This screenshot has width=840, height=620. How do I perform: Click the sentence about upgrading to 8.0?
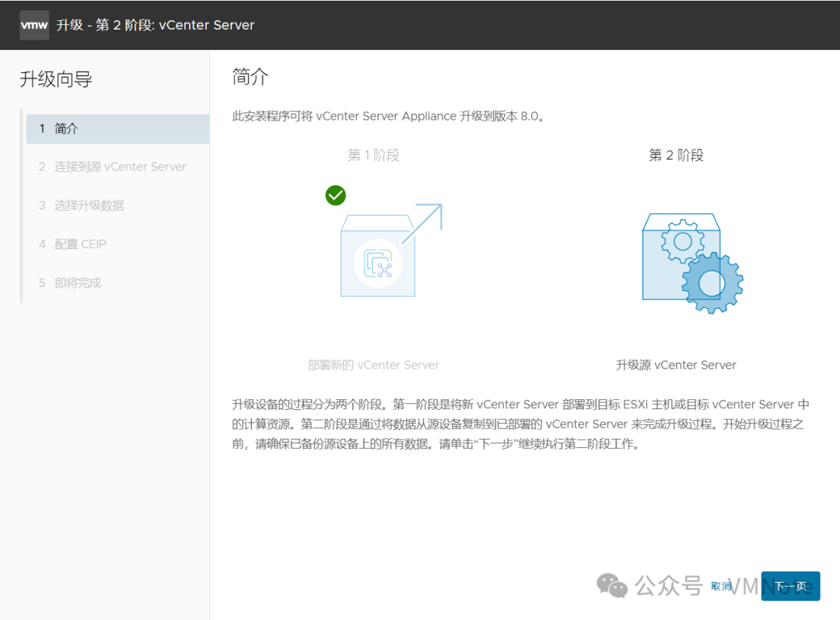389,116
